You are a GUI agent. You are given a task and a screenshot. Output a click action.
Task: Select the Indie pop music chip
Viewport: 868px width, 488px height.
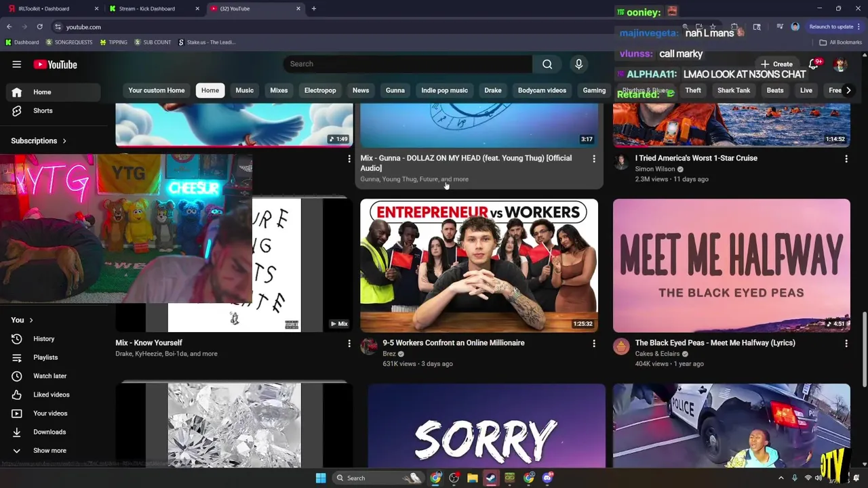click(445, 90)
